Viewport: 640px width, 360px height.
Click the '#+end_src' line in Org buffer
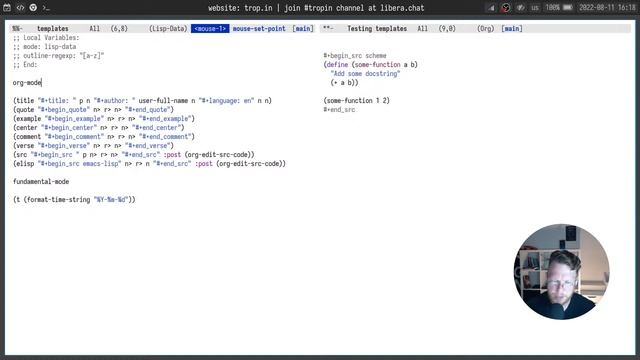339,109
